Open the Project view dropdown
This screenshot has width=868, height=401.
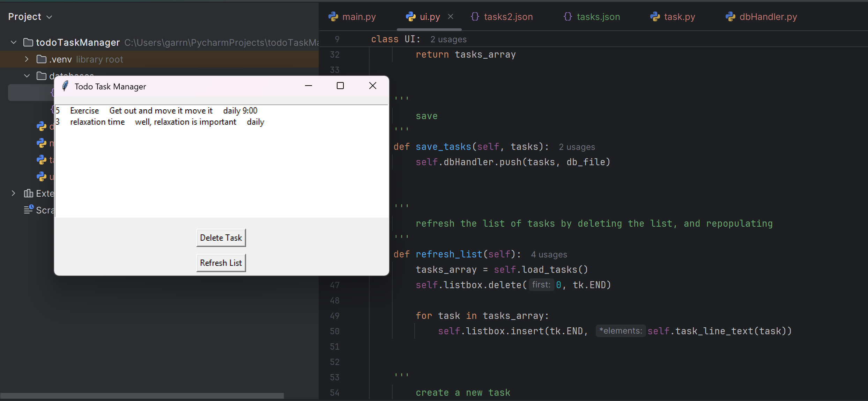[50, 16]
